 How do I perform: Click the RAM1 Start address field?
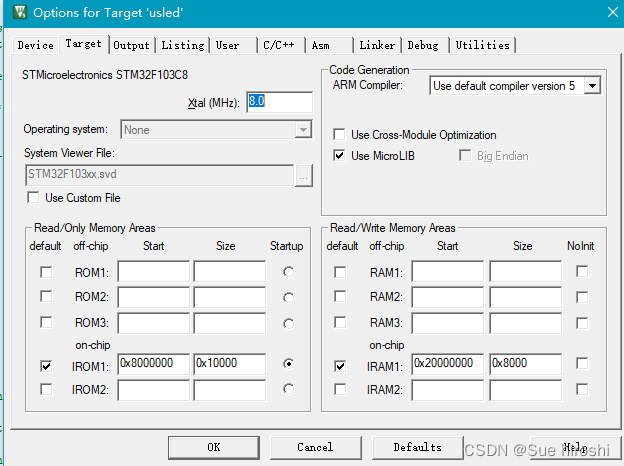(x=448, y=272)
